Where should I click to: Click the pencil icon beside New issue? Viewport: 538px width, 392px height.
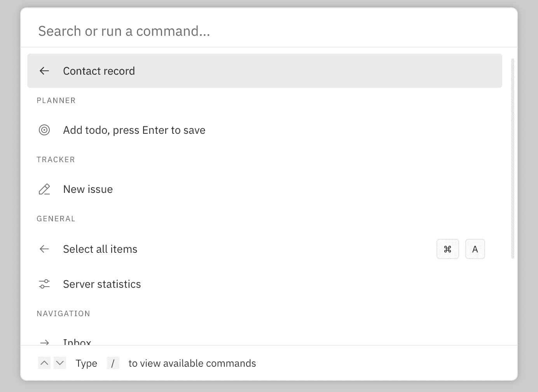point(44,189)
